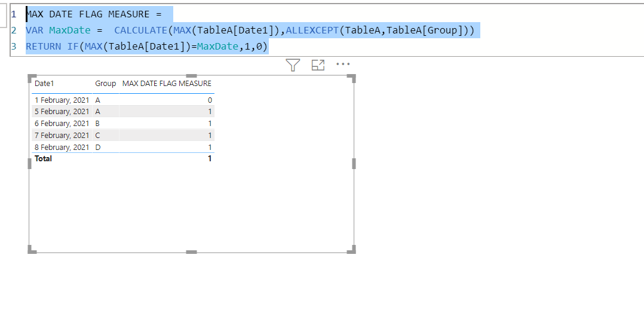The height and width of the screenshot is (319, 644).
Task: Select the '6 February, 2021' cell
Action: [62, 123]
